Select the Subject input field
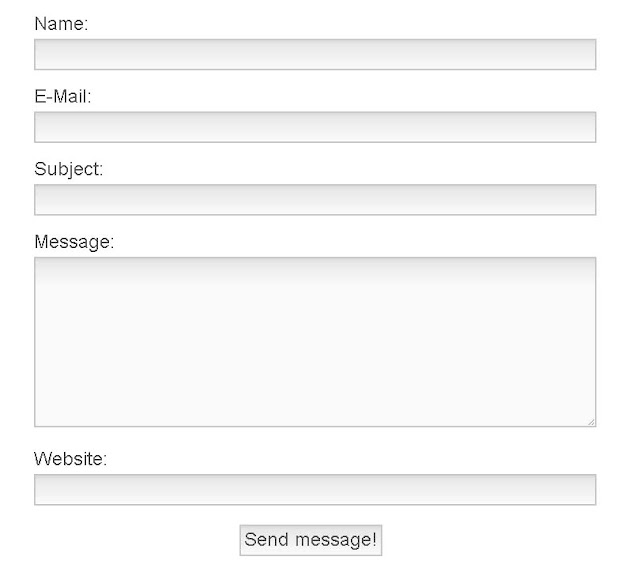This screenshot has height=568, width=640. pos(315,200)
